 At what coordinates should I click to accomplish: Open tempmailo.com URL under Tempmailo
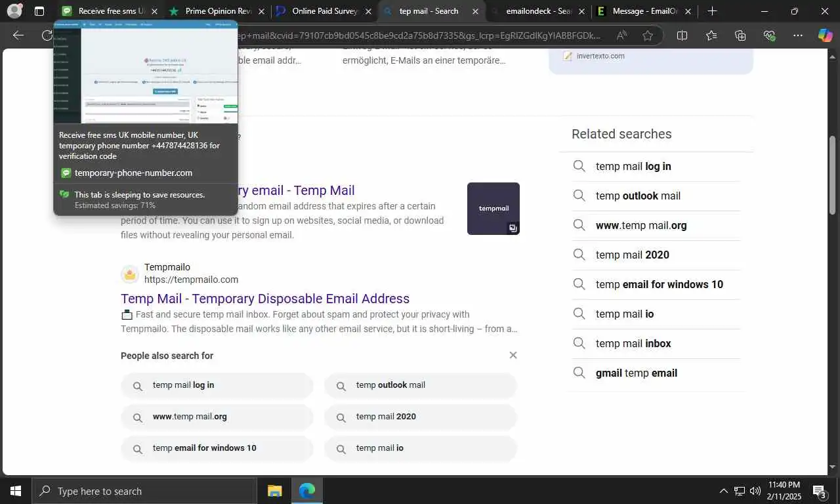(x=191, y=280)
